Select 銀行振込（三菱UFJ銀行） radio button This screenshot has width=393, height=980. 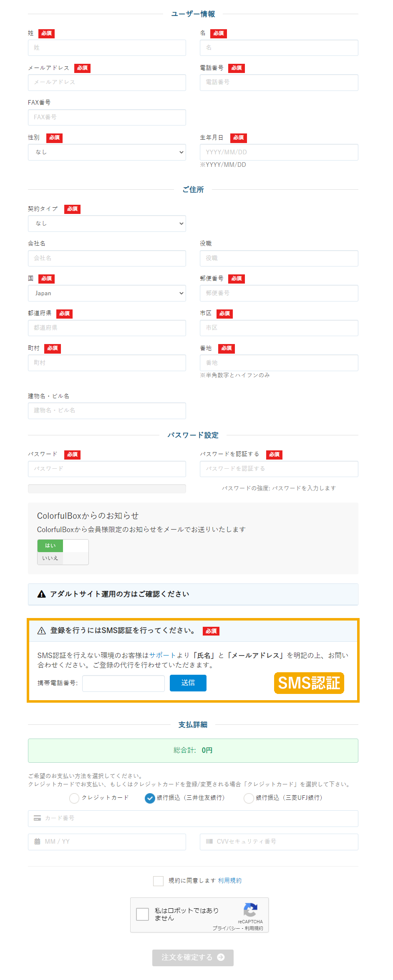click(x=249, y=798)
